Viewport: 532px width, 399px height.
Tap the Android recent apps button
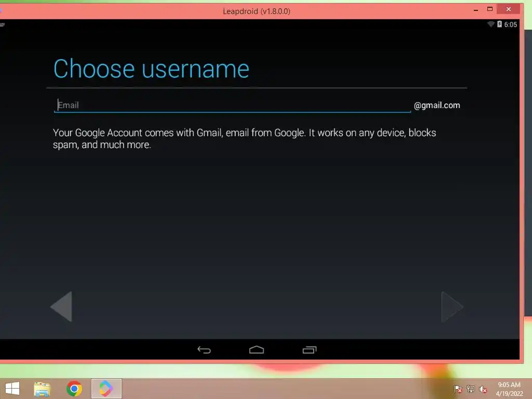click(310, 350)
